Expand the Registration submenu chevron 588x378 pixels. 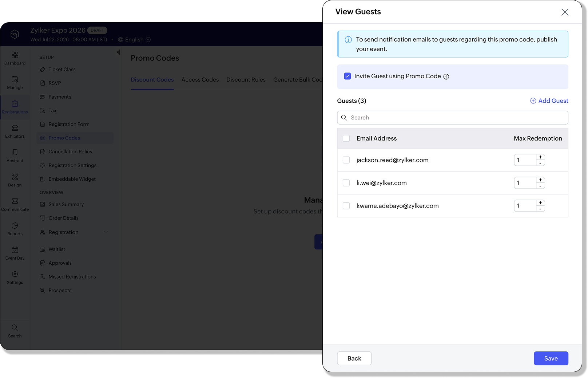[x=106, y=232]
